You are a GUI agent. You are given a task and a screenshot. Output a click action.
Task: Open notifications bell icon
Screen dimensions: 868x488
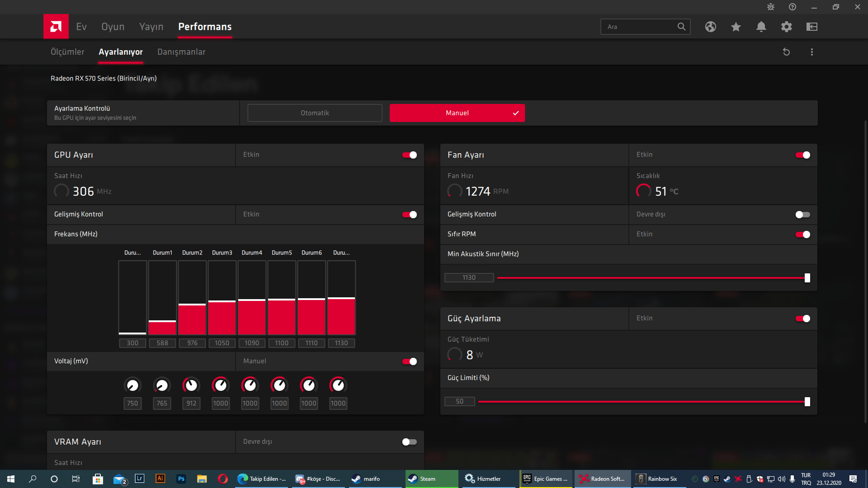[761, 27]
